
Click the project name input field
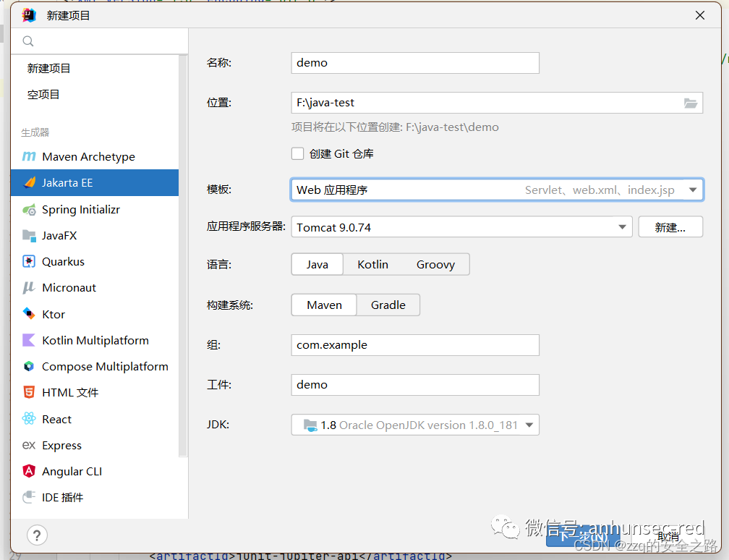[415, 63]
